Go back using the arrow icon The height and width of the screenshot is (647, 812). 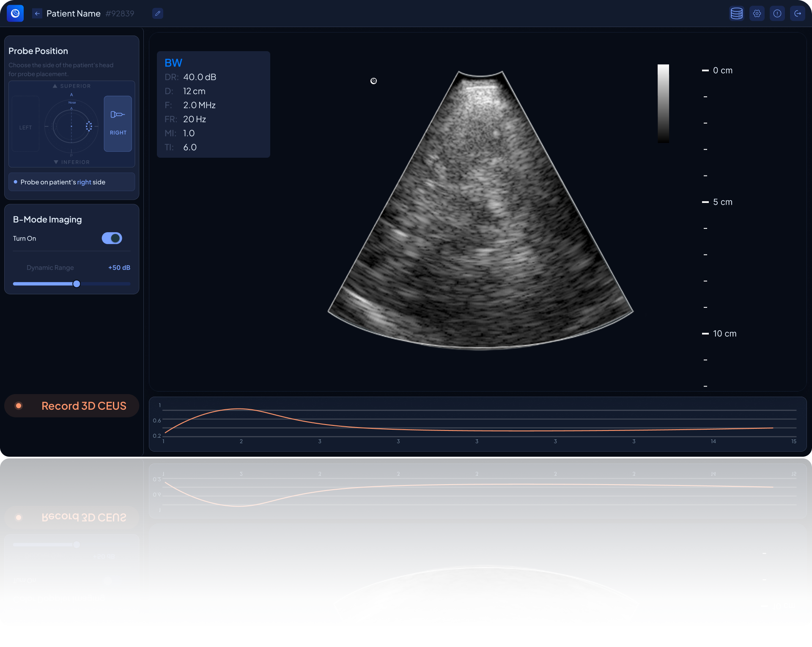[37, 14]
